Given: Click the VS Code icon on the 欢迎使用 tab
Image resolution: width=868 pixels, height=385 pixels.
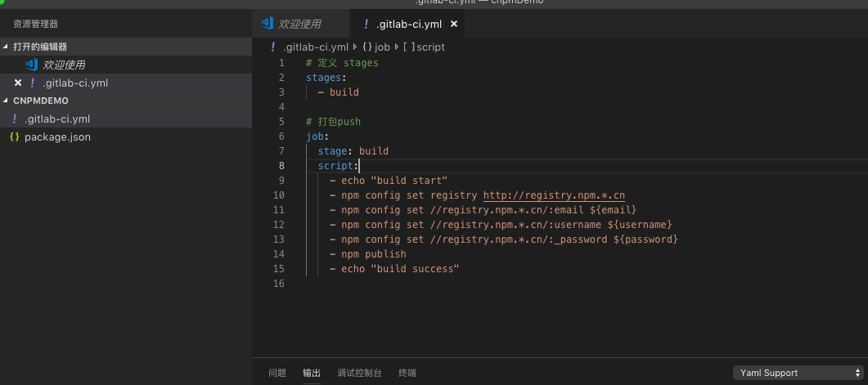Looking at the screenshot, I should click(x=265, y=24).
